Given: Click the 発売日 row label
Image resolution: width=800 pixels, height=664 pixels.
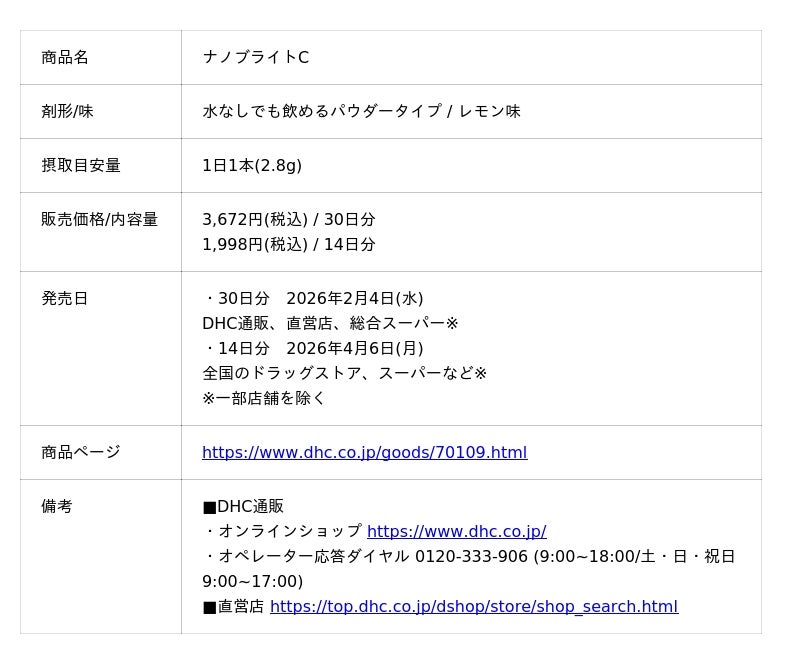Looking at the screenshot, I should (65, 299).
